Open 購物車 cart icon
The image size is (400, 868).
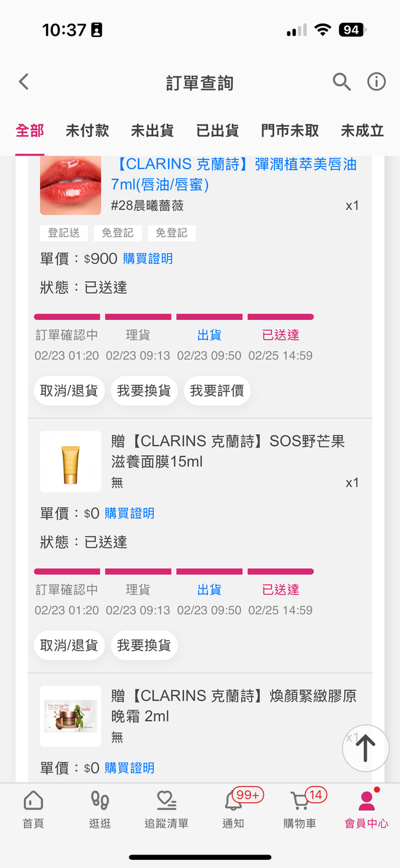pyautogui.click(x=300, y=801)
